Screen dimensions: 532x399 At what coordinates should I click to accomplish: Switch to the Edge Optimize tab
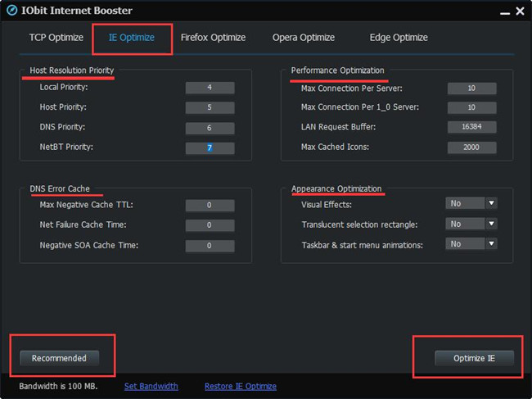[x=399, y=38]
